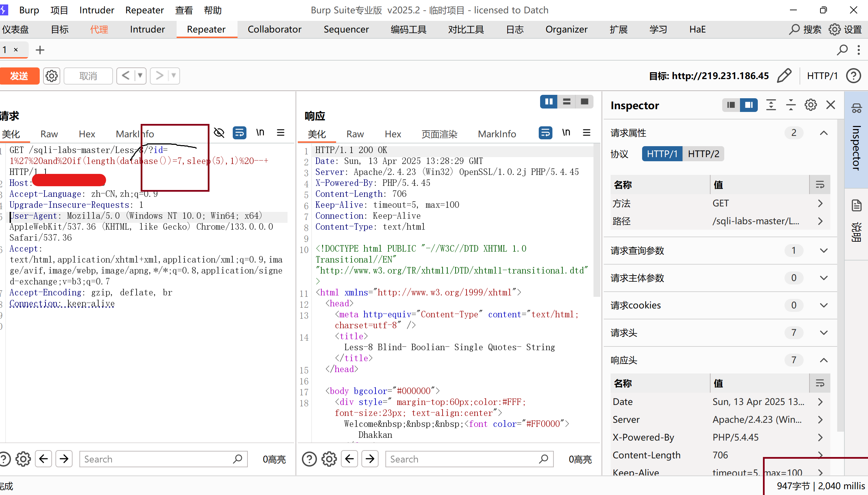
Task: Open the Burp menu
Action: pos(29,10)
